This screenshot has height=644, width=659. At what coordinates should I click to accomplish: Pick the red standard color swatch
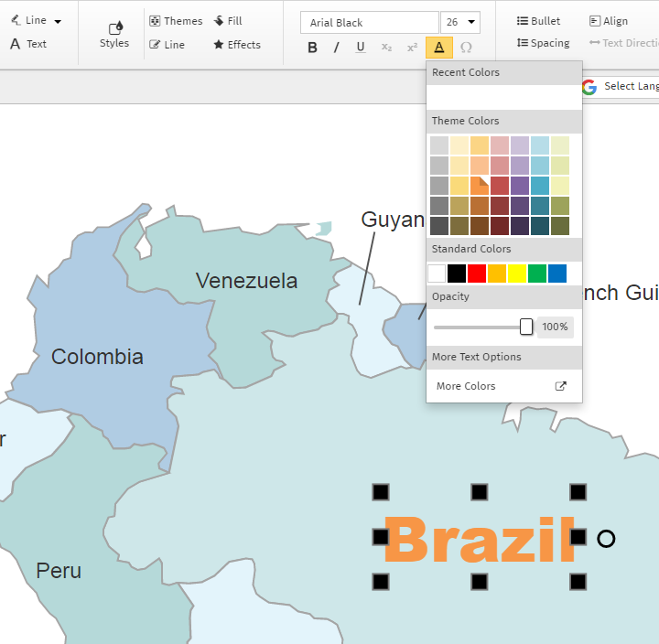[477, 274]
